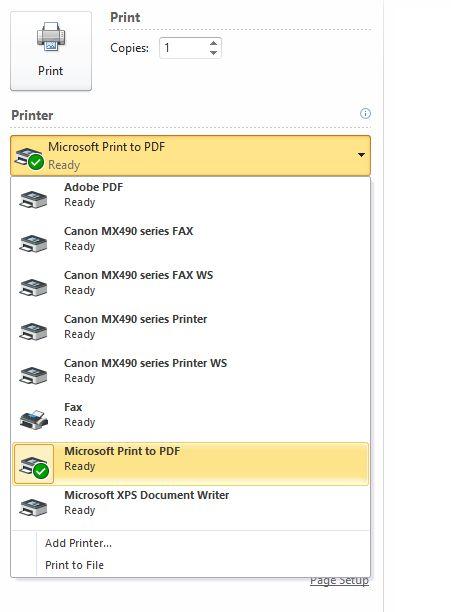Collapse the printer dropdown with the arrow

coord(361,155)
